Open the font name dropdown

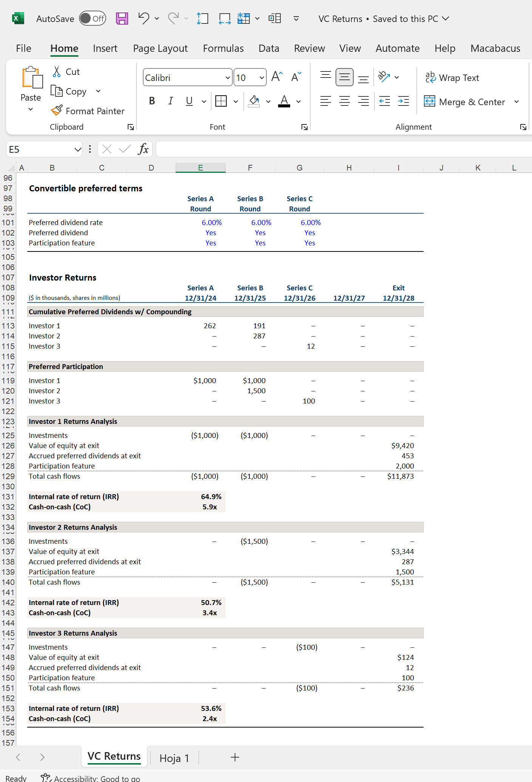tap(227, 78)
